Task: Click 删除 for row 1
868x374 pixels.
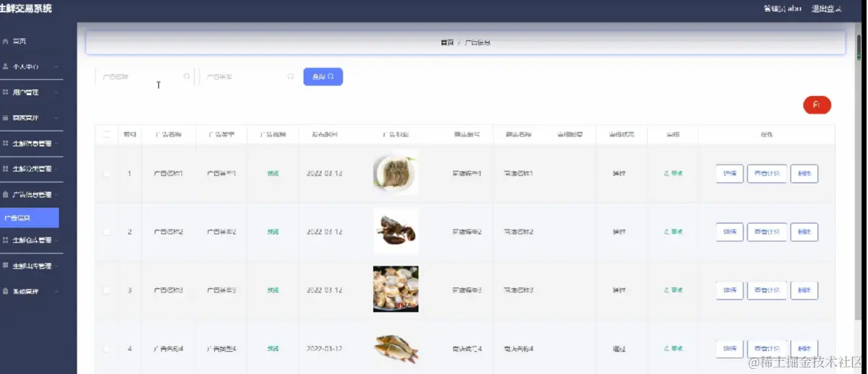Action: click(x=804, y=174)
